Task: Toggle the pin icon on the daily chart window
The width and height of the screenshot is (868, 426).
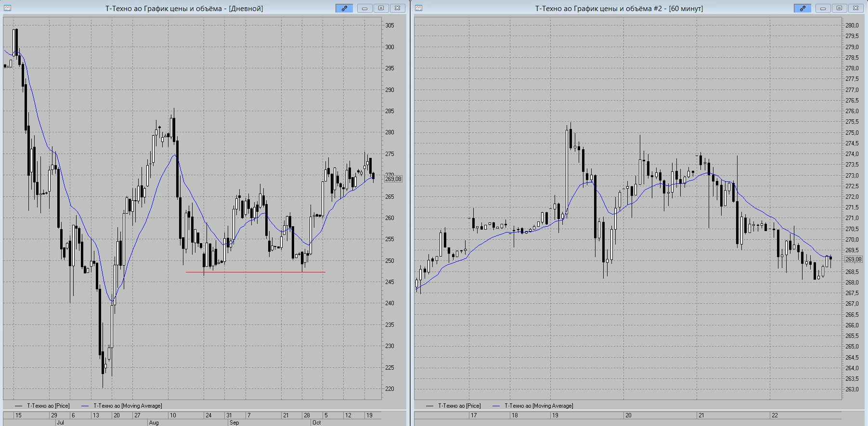Action: coord(344,8)
